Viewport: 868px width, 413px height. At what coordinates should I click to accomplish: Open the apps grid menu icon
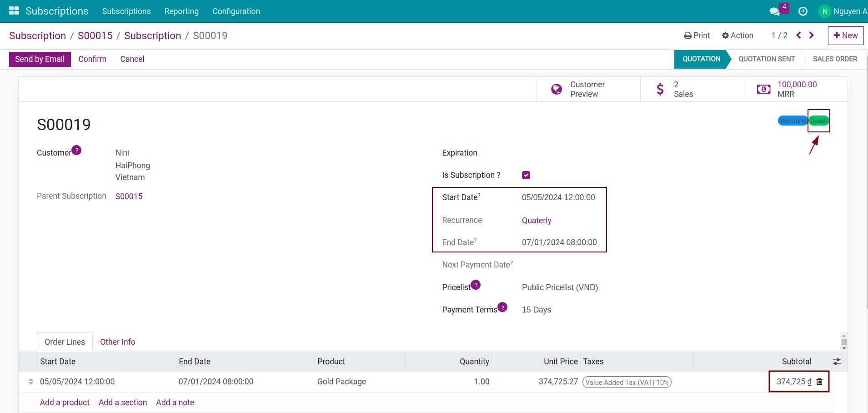(14, 11)
